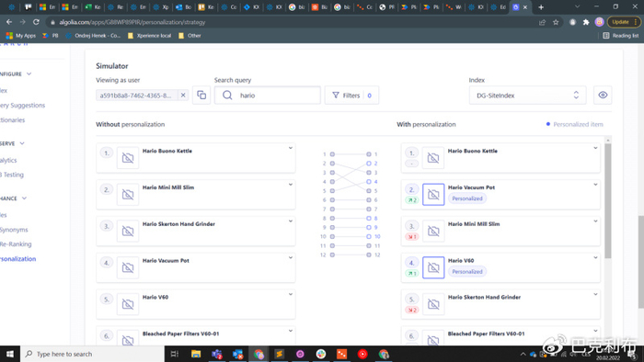Open the browser profile avatar

click(x=599, y=22)
